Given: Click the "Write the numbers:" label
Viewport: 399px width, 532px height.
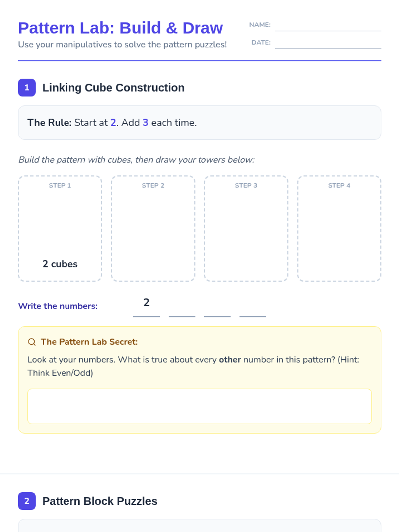Looking at the screenshot, I should pyautogui.click(x=58, y=306).
